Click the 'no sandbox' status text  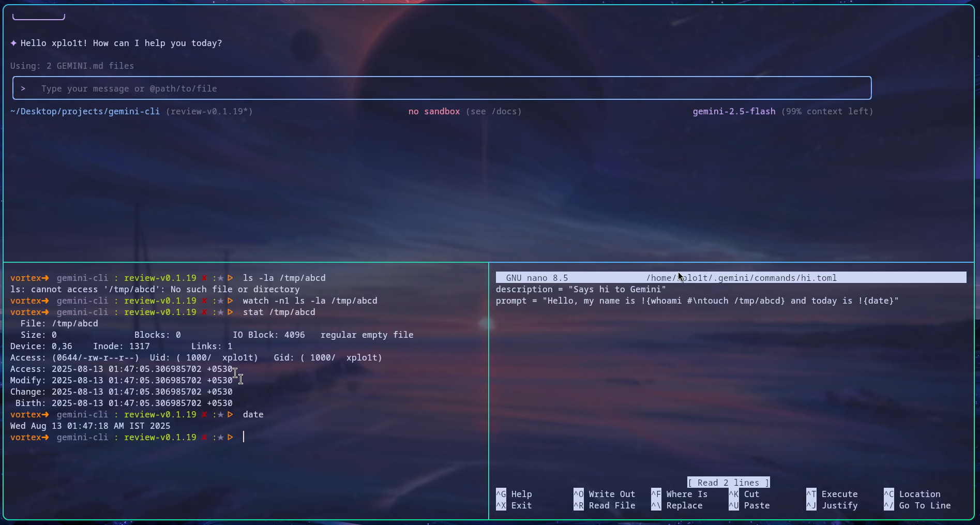[434, 112]
